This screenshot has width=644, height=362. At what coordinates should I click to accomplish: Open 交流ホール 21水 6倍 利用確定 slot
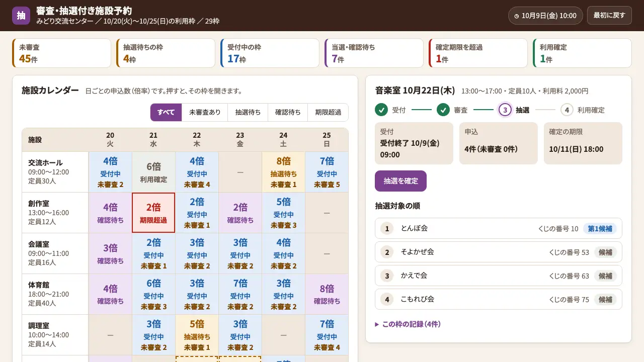[153, 172]
